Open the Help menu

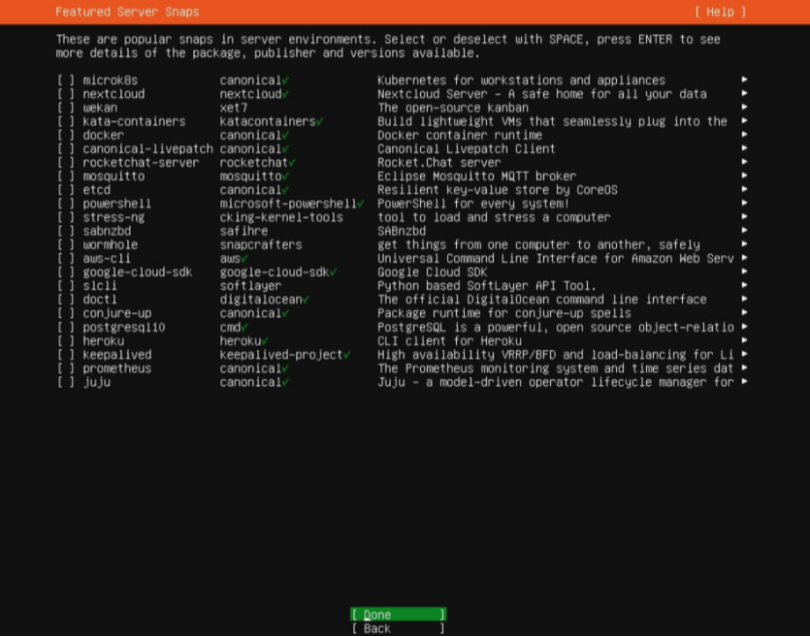(719, 12)
